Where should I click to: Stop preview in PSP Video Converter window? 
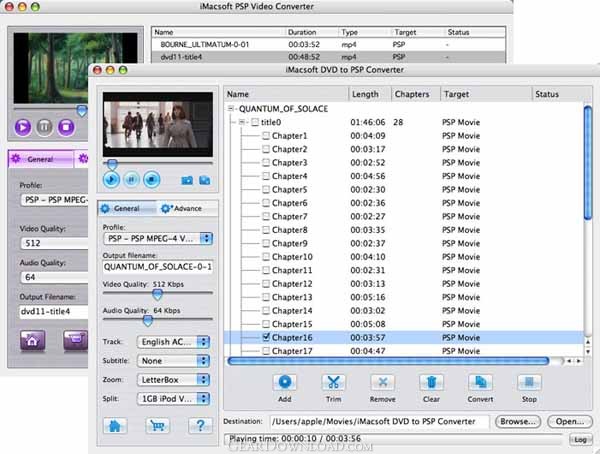pos(66,127)
